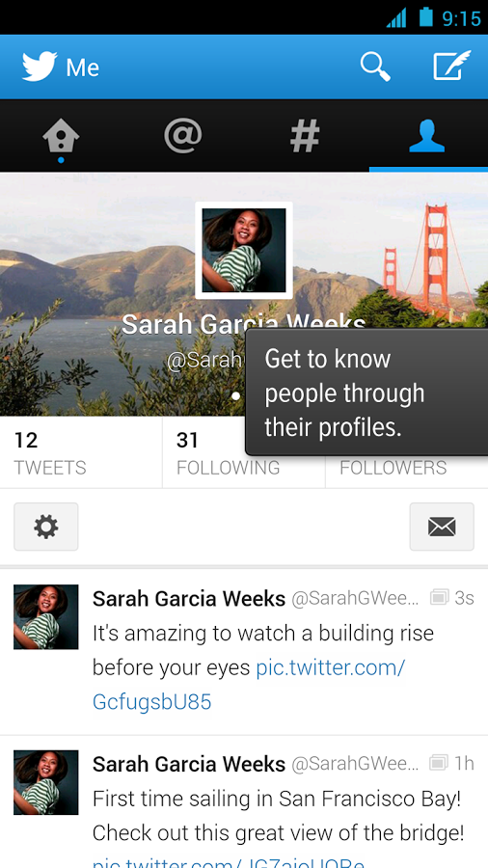Tap the media icon on 3s tweet
488x868 pixels.
pyautogui.click(x=439, y=597)
